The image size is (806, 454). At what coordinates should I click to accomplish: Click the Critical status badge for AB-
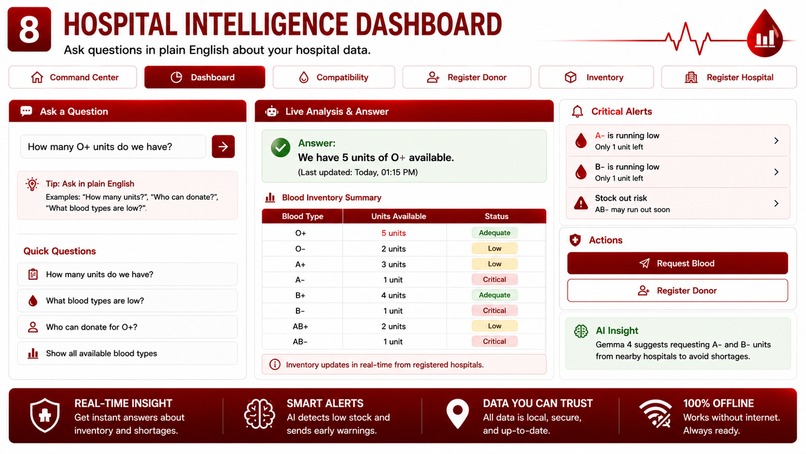494,341
